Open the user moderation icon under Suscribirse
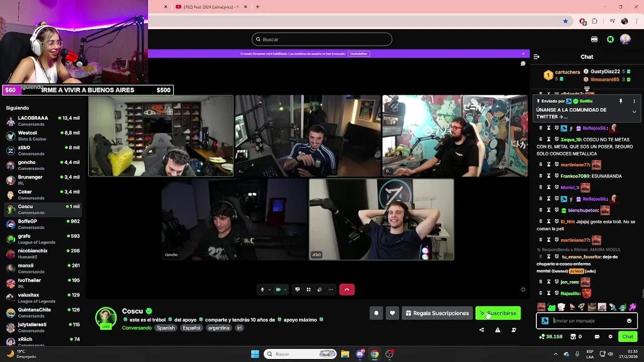The width and height of the screenshot is (644, 362). (514, 330)
